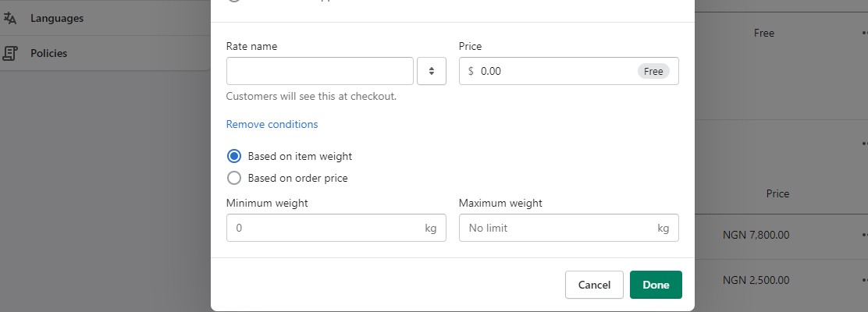Open more actions beside Free rate

[864, 34]
